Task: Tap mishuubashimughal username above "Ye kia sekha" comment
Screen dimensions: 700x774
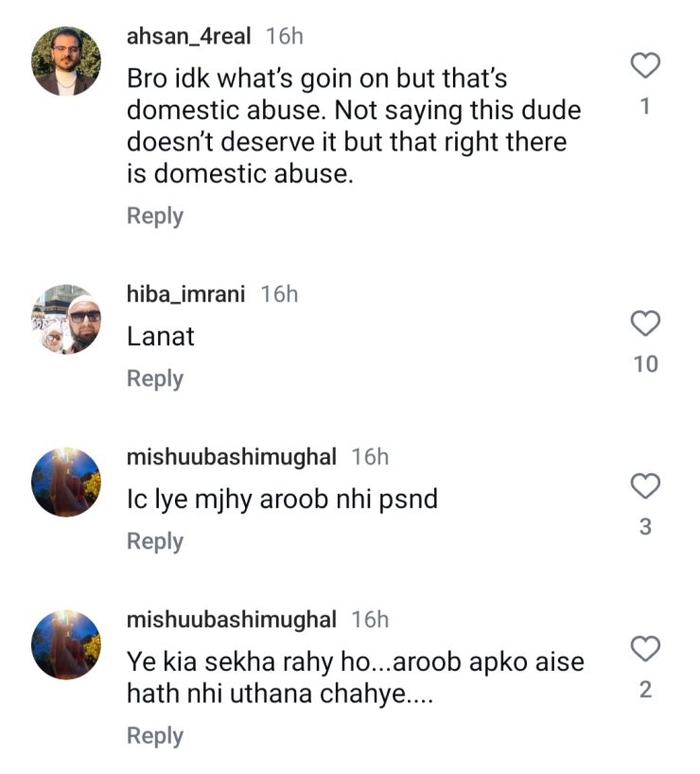Action: pos(232,620)
